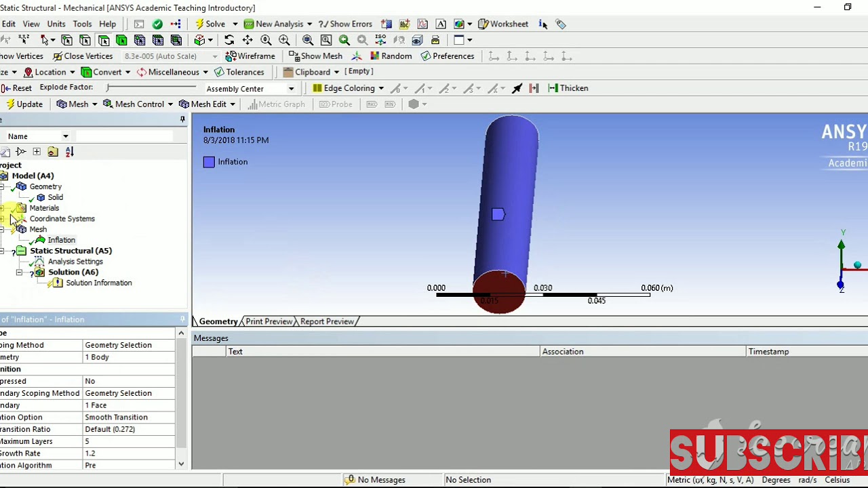The height and width of the screenshot is (488, 868).
Task: Open the Help menu
Action: click(108, 24)
